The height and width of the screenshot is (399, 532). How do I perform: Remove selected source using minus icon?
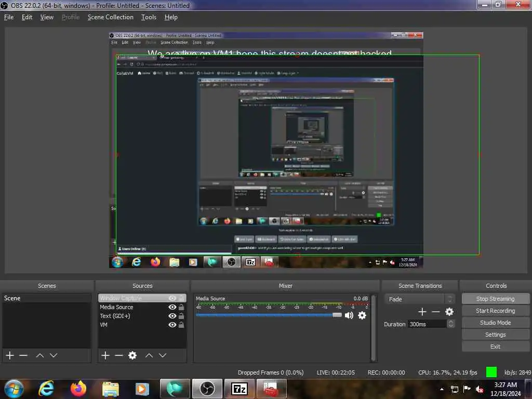[x=119, y=355]
